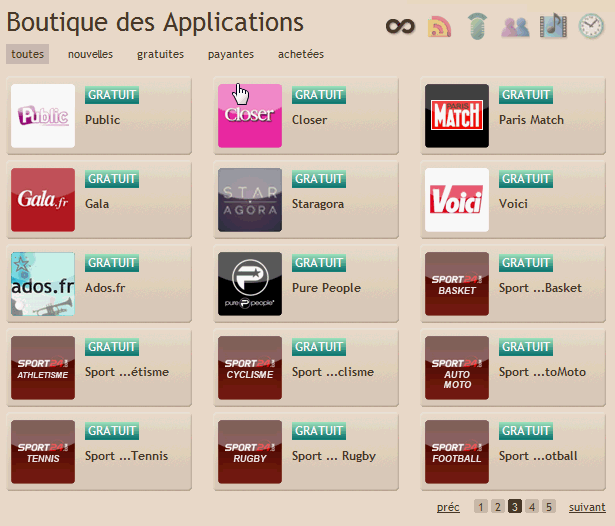Open the film and music media icon
Viewport: 615px width, 526px height.
point(553,26)
